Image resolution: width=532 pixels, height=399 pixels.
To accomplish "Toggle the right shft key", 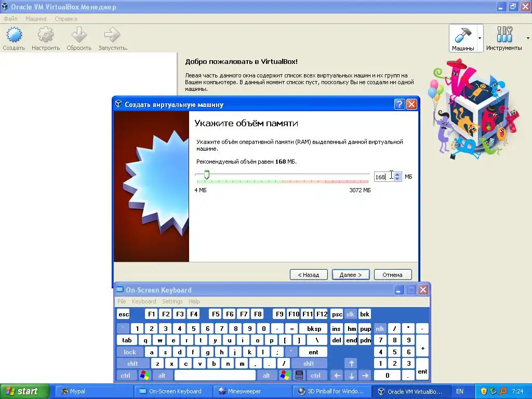I will click(x=309, y=364).
